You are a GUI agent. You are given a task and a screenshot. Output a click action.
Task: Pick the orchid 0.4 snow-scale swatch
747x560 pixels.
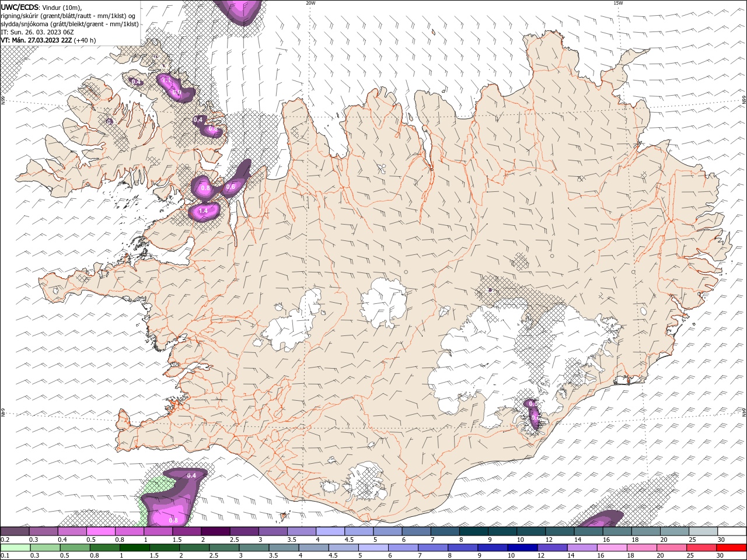(x=72, y=531)
